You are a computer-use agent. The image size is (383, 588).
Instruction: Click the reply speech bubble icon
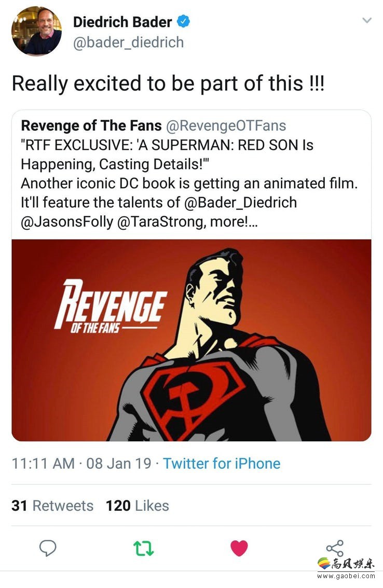[48, 548]
